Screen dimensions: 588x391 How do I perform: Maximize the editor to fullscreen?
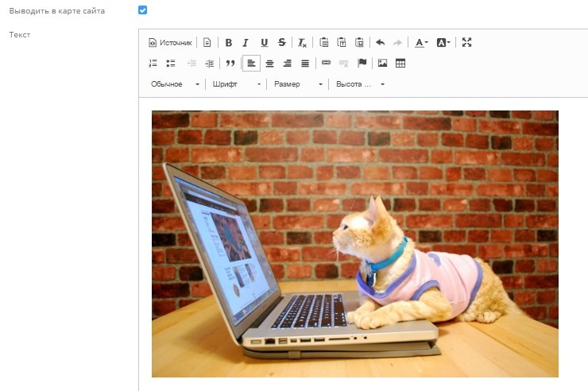point(467,43)
